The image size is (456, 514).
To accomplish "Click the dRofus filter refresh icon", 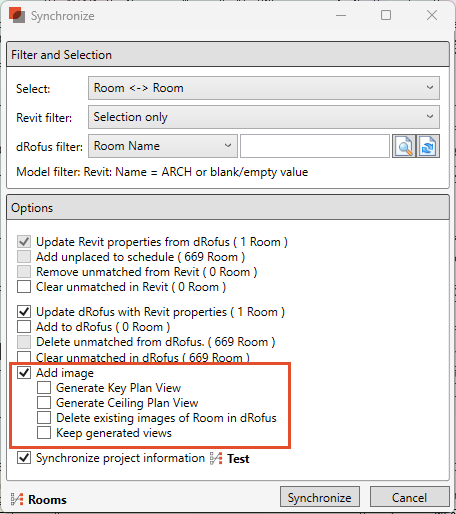I will [x=428, y=146].
